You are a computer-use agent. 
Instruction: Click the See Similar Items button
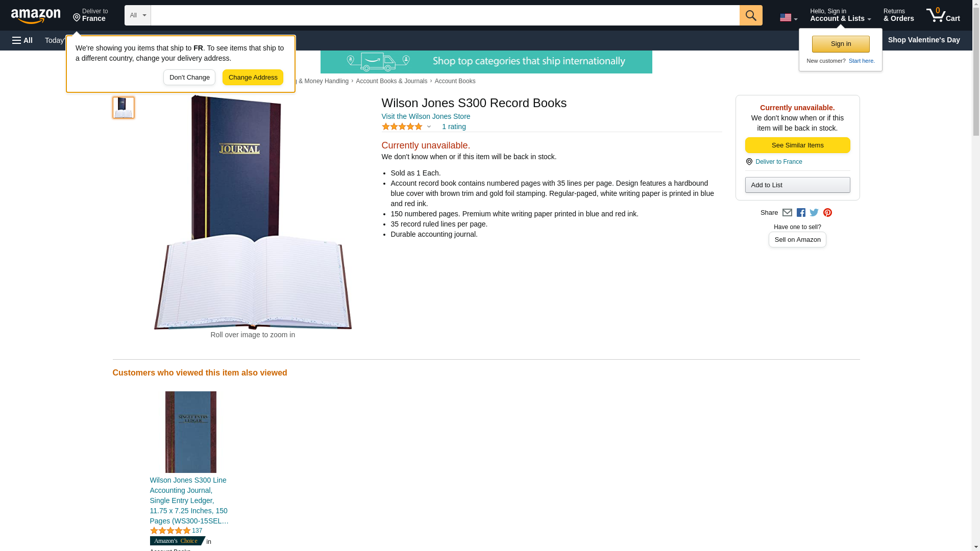click(797, 145)
